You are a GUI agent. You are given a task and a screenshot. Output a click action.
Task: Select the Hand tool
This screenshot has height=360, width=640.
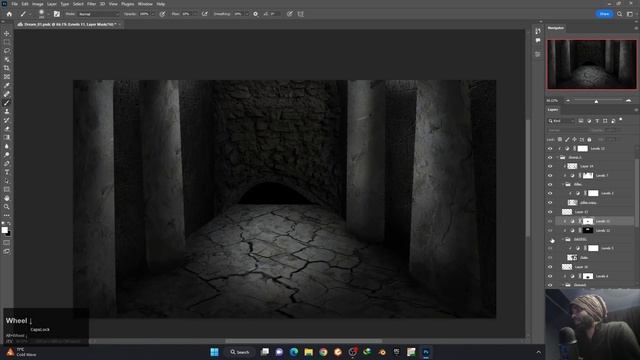pyautogui.click(x=7, y=198)
